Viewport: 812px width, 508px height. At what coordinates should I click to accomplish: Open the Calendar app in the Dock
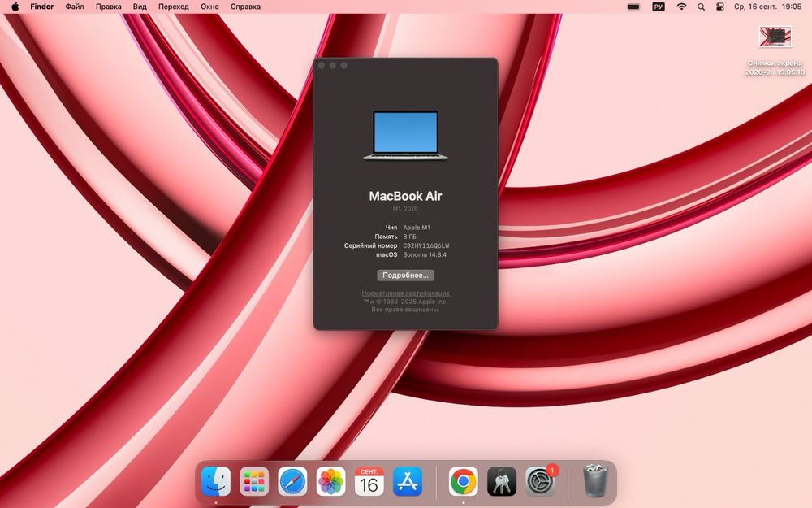[369, 481]
